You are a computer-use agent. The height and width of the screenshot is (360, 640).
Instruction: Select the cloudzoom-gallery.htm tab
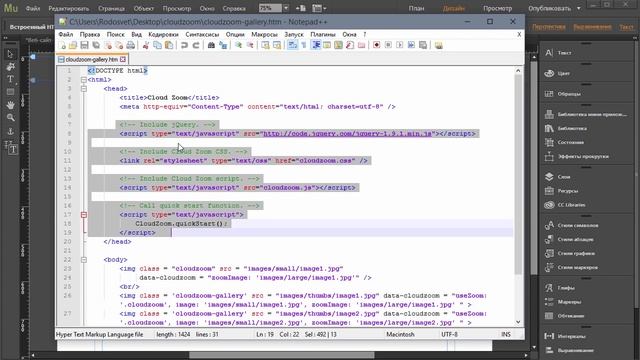click(x=91, y=59)
